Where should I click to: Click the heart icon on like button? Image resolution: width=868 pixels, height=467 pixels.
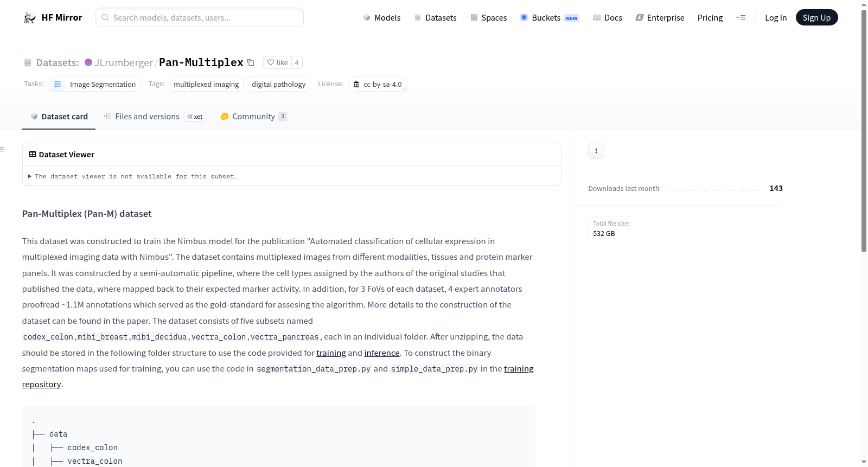271,62
